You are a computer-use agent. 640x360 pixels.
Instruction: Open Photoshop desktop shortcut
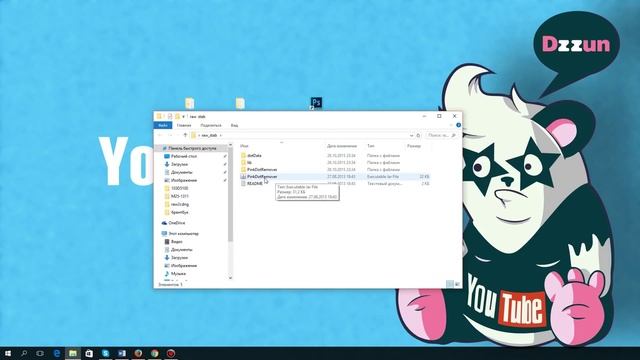316,103
